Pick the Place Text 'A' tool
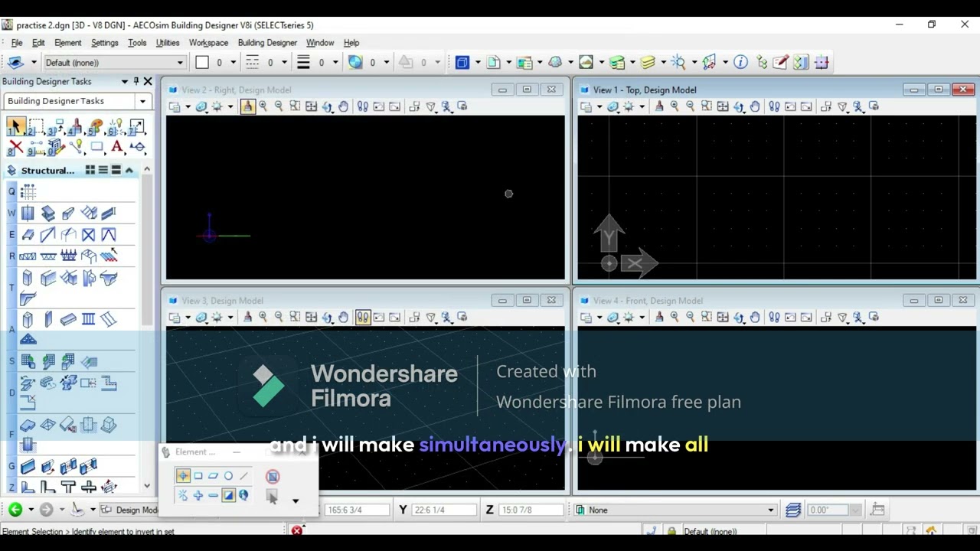Screen dimensions: 980x551 pyautogui.click(x=117, y=147)
